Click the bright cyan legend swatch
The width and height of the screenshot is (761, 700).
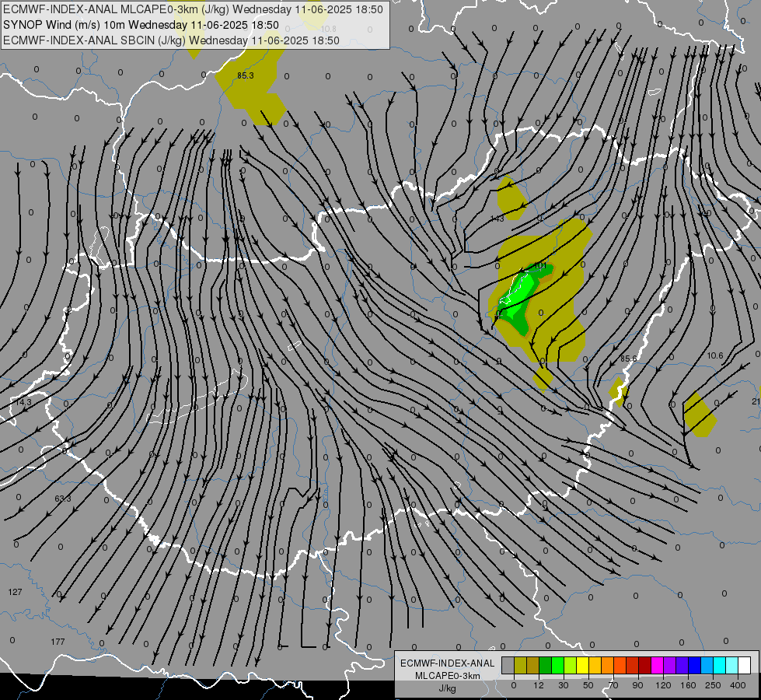click(x=720, y=665)
